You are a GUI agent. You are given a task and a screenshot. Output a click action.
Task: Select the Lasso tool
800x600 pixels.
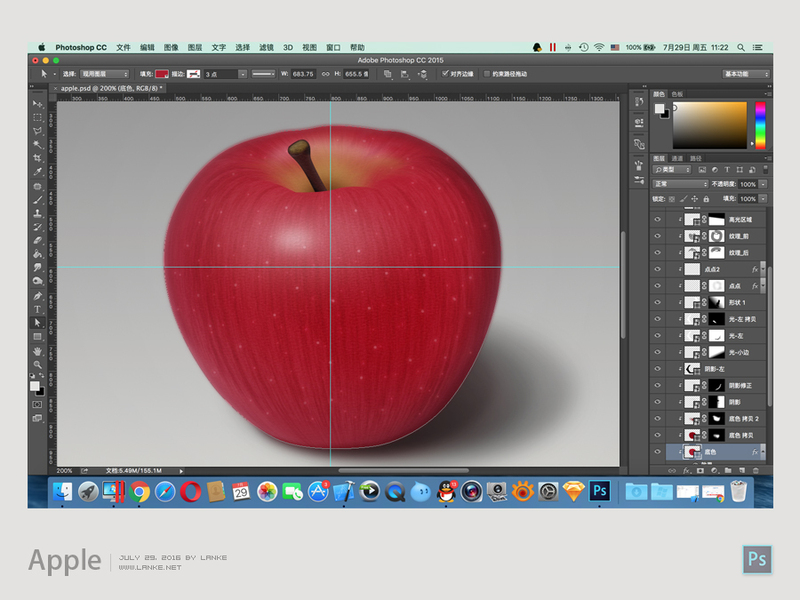tap(37, 131)
